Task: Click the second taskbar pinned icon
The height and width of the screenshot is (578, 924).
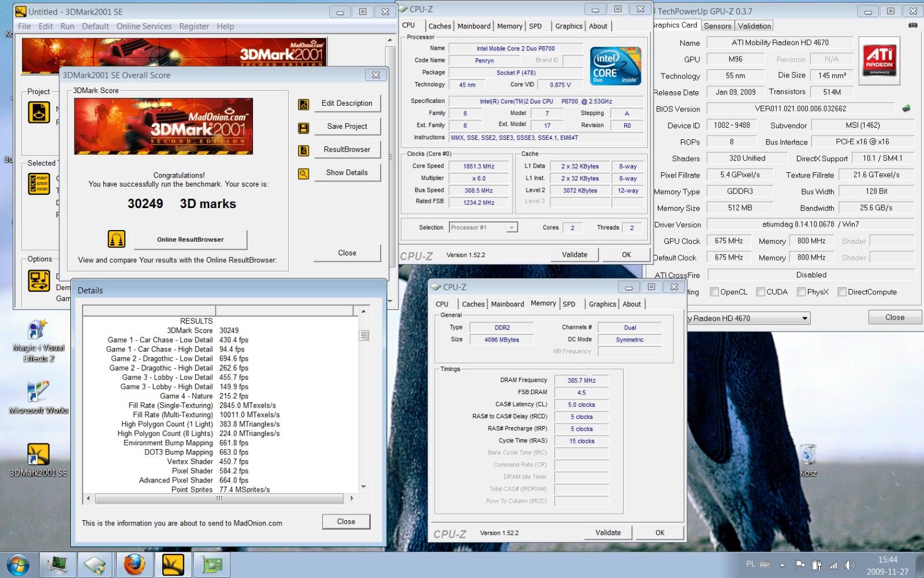Action: tap(95, 565)
